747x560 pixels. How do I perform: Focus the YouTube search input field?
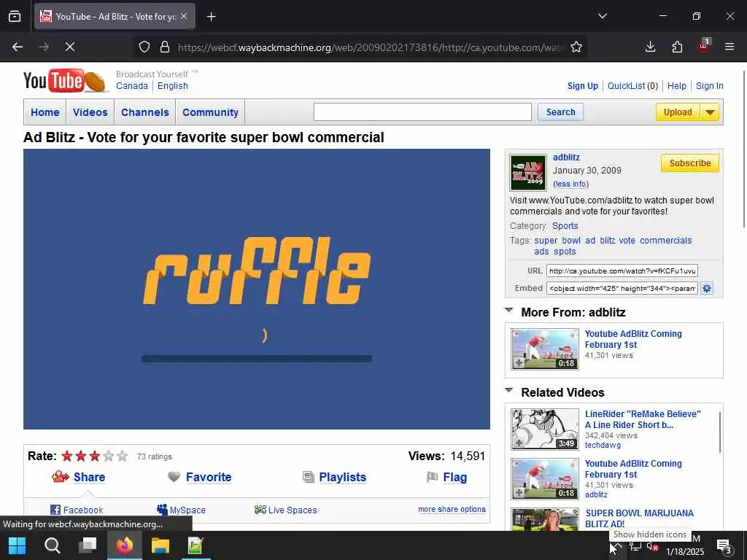tap(422, 112)
